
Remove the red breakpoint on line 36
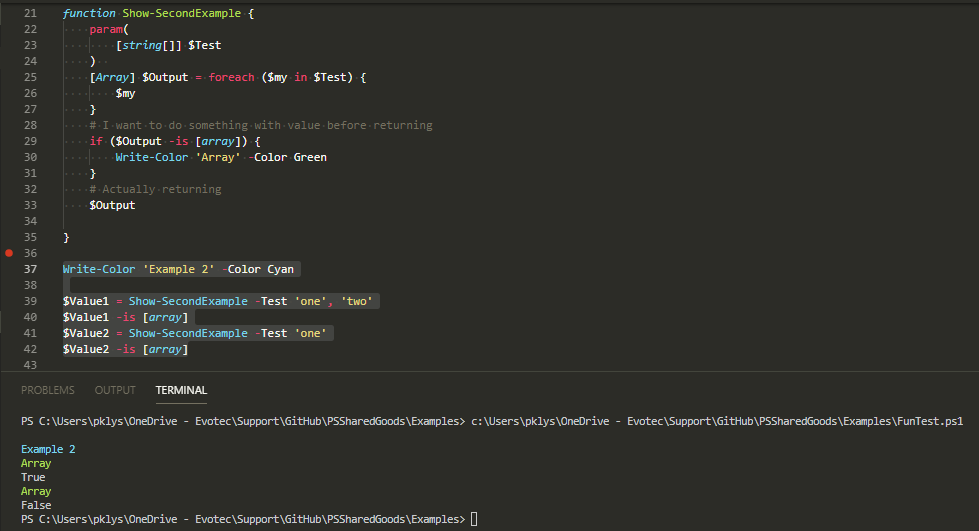pyautogui.click(x=9, y=254)
